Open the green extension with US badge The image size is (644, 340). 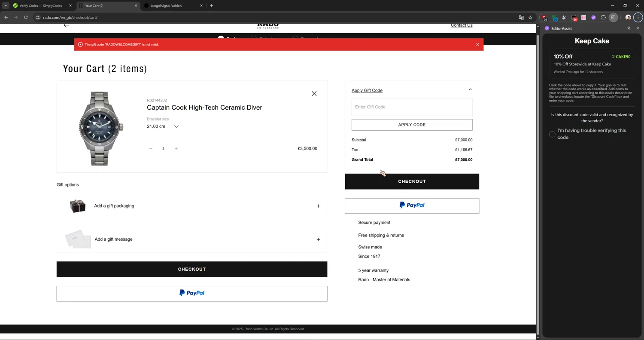pyautogui.click(x=554, y=18)
